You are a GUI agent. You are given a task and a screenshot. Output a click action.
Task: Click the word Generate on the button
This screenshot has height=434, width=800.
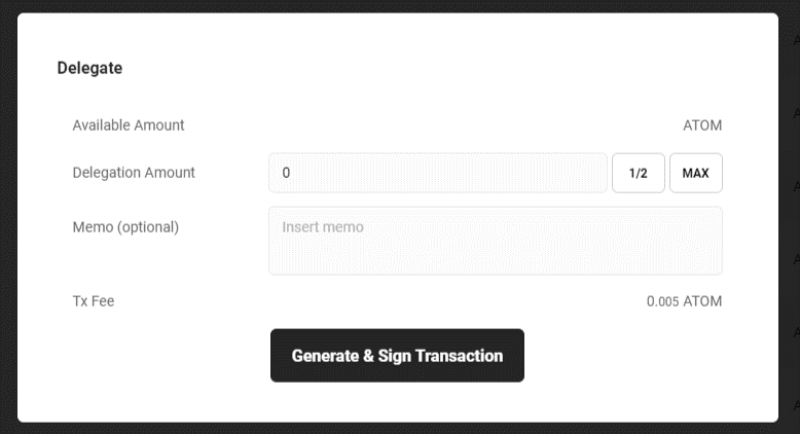click(326, 356)
